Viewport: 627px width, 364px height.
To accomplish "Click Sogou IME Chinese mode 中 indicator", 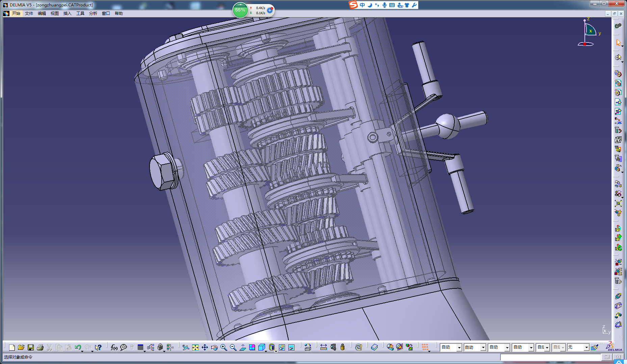I will click(362, 5).
